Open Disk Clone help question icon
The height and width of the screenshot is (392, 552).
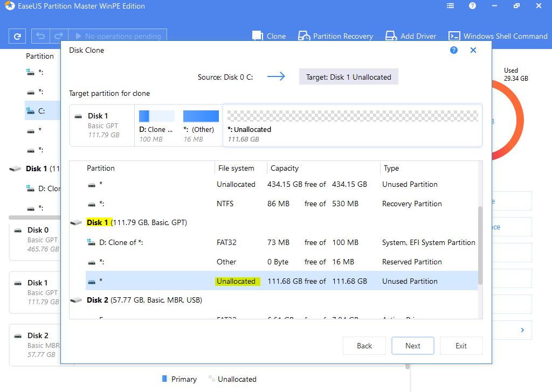coord(454,50)
